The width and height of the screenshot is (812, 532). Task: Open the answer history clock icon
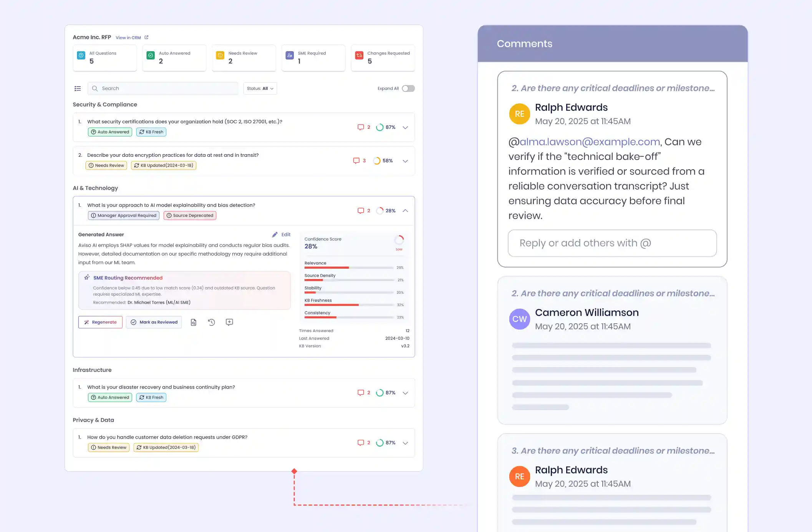tap(211, 322)
